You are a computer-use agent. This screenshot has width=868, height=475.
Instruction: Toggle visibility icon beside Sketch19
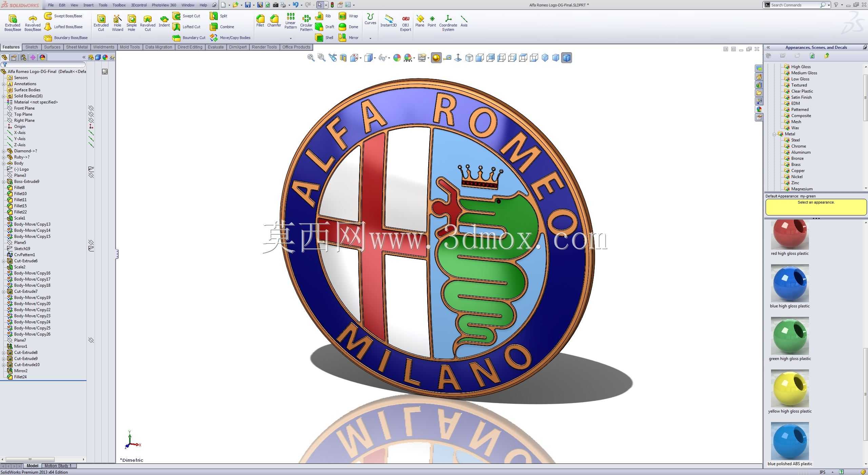(x=91, y=249)
